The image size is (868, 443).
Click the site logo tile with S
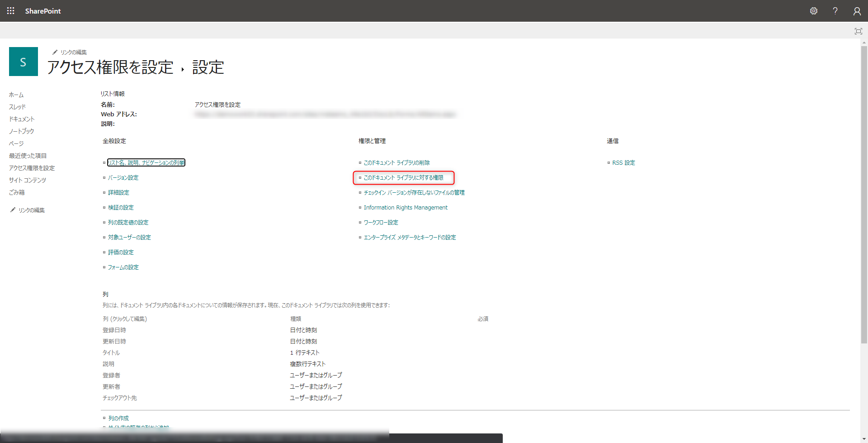[x=24, y=62]
